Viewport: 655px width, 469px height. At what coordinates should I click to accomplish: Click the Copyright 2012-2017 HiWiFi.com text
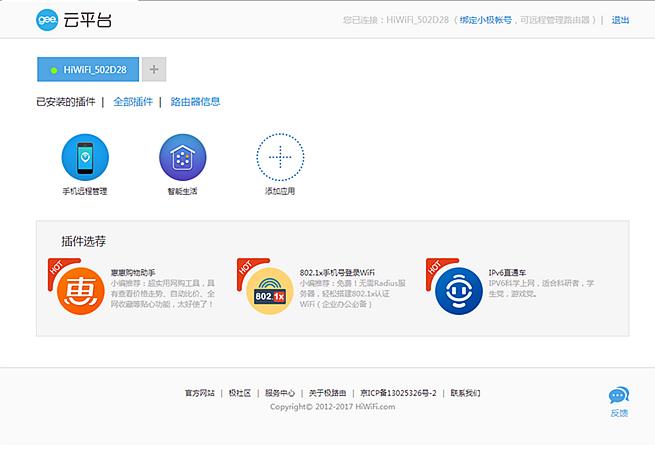(333, 407)
